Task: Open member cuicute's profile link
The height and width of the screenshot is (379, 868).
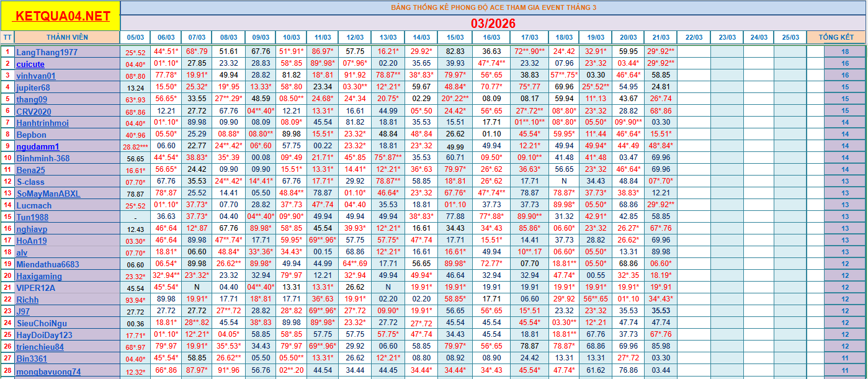Action: pos(30,65)
